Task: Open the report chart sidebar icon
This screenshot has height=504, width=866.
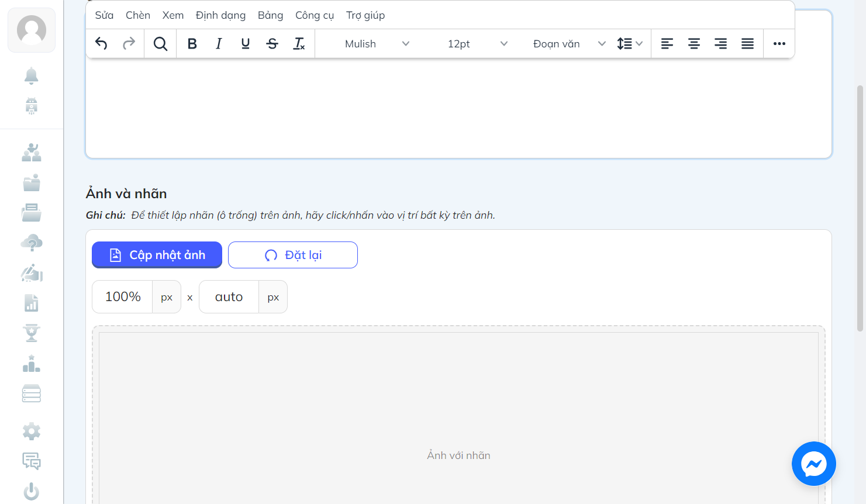Action: [32, 303]
